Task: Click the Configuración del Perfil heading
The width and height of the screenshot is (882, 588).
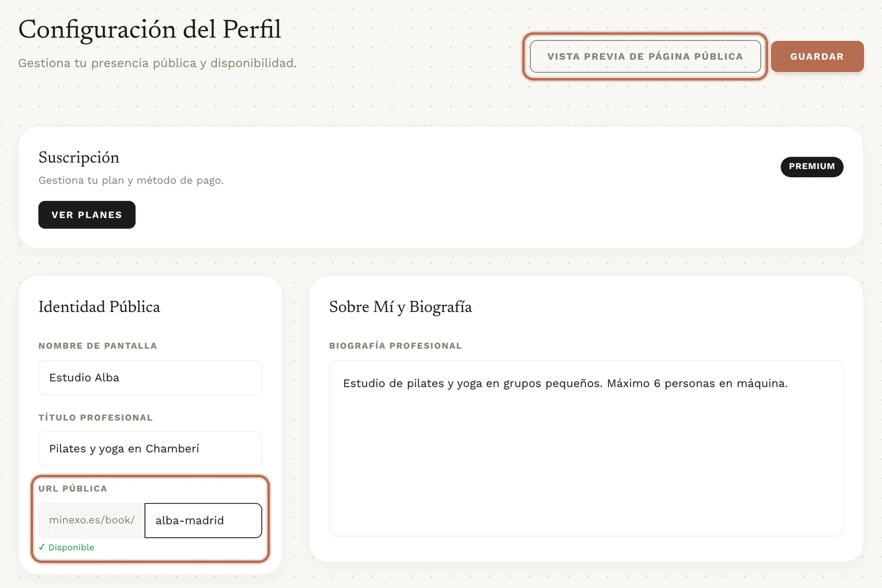Action: point(150,29)
